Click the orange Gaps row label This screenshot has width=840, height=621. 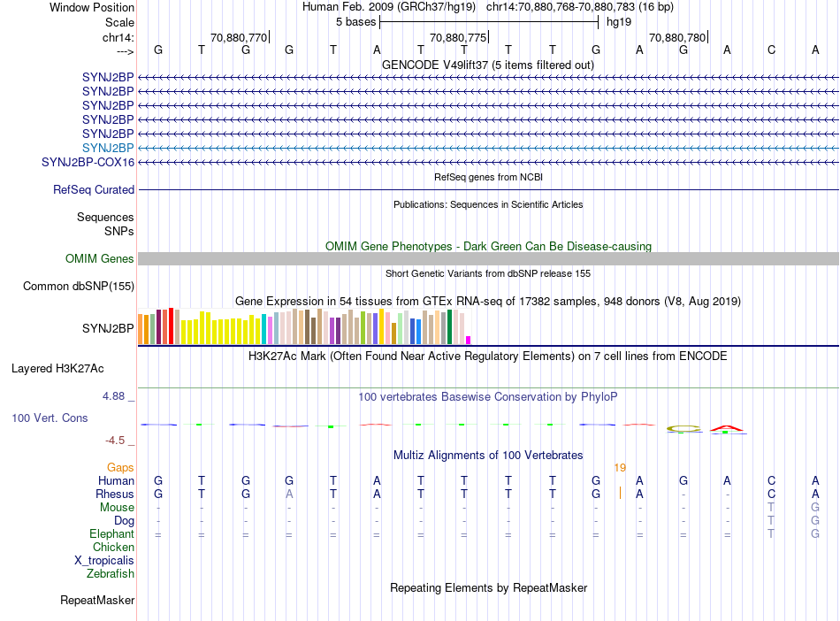pos(120,468)
